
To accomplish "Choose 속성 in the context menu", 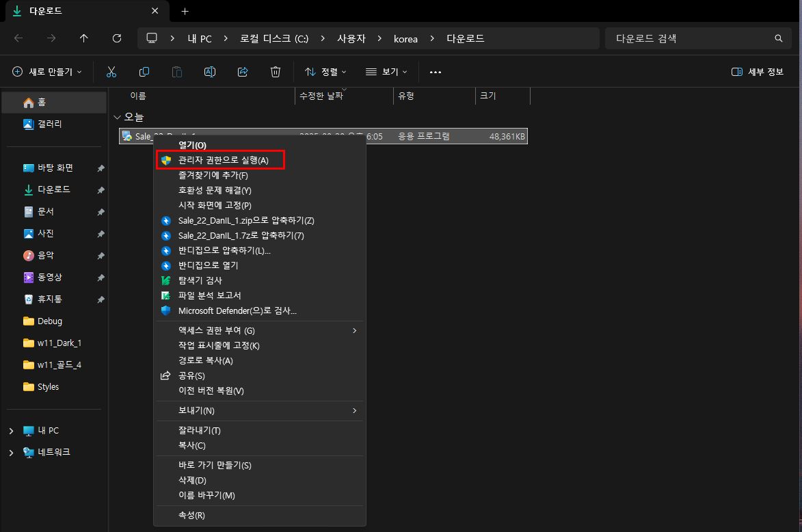I will [191, 515].
